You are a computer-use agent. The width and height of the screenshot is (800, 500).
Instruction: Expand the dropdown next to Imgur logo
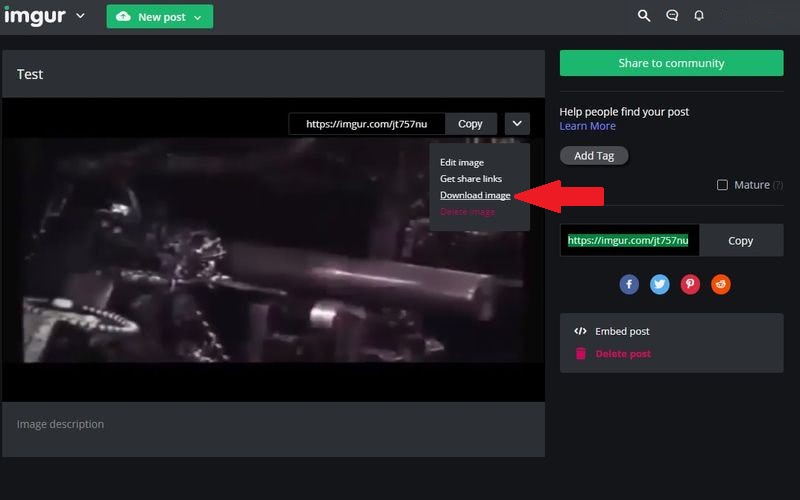coord(80,16)
